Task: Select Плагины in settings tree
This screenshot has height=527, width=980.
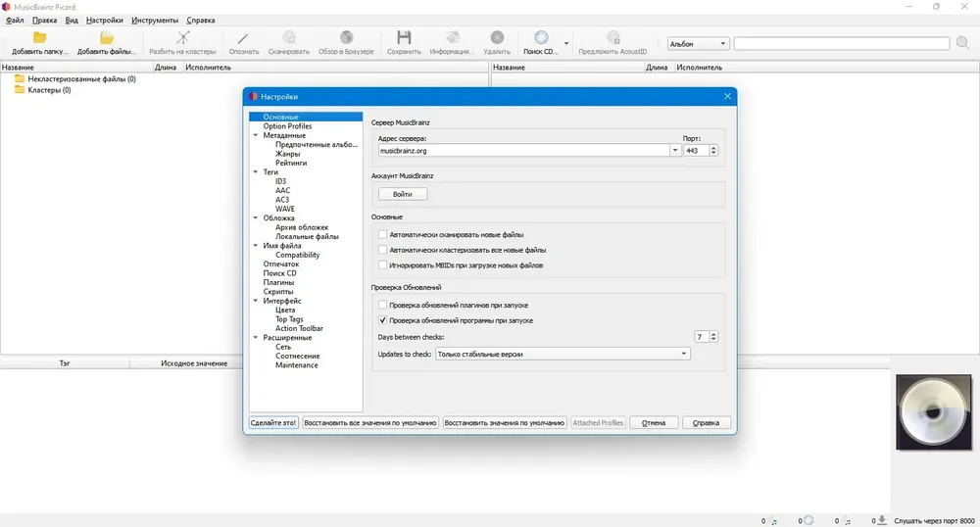Action: coord(278,282)
